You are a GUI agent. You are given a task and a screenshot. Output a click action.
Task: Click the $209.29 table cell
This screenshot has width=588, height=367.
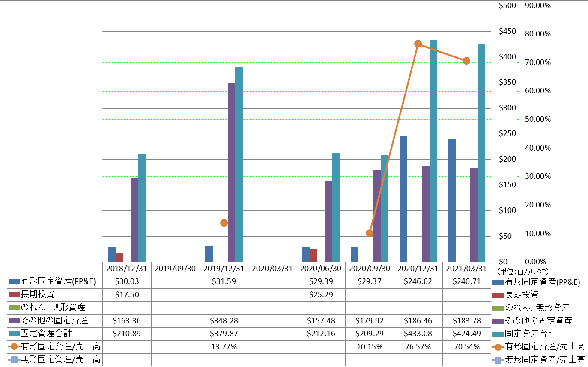point(370,334)
